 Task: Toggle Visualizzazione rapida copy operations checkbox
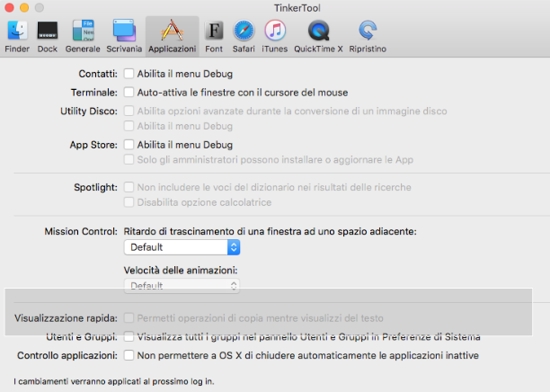point(129,318)
